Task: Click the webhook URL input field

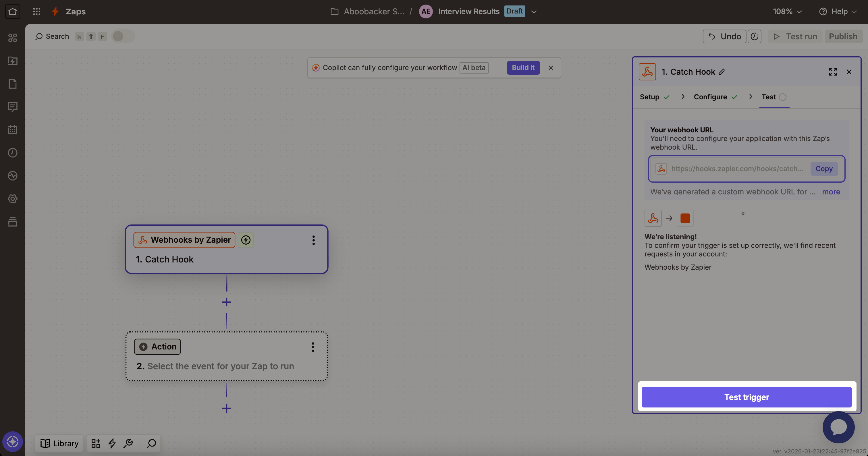Action: pyautogui.click(x=737, y=169)
